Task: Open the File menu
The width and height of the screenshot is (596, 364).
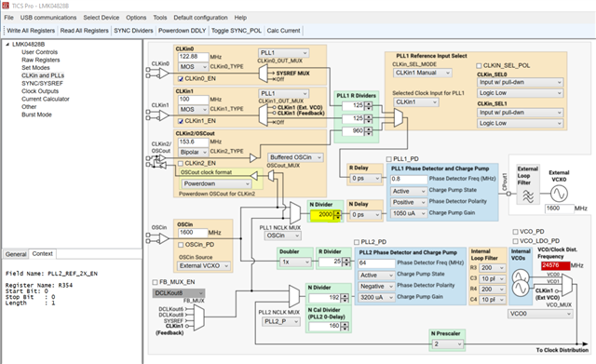Action: click(x=8, y=18)
